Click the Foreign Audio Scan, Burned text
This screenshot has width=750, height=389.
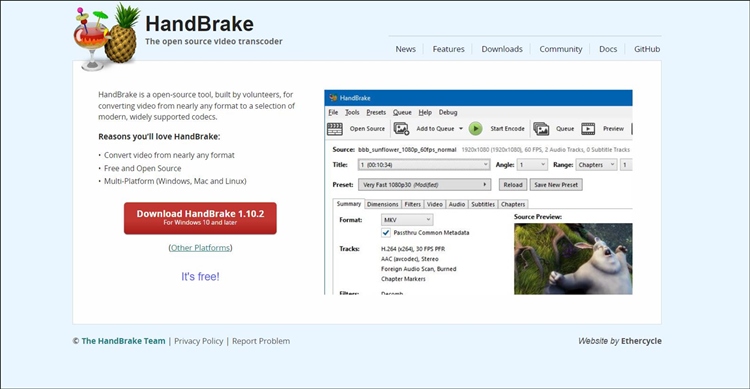tap(419, 269)
